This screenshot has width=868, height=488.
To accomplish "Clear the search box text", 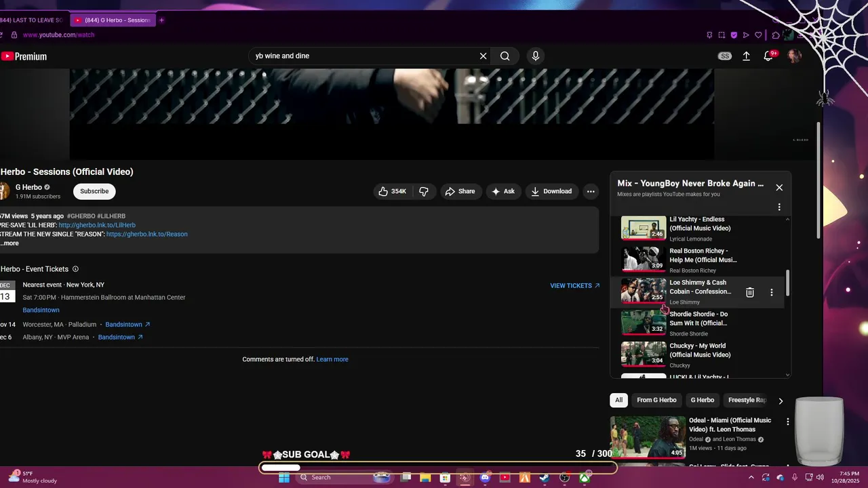I will 484,56.
